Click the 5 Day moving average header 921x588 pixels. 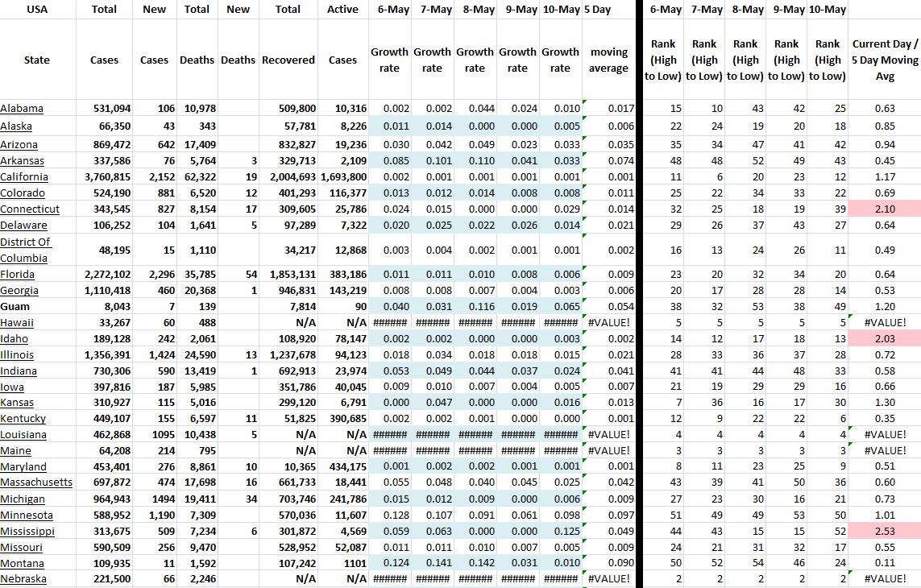coord(608,60)
